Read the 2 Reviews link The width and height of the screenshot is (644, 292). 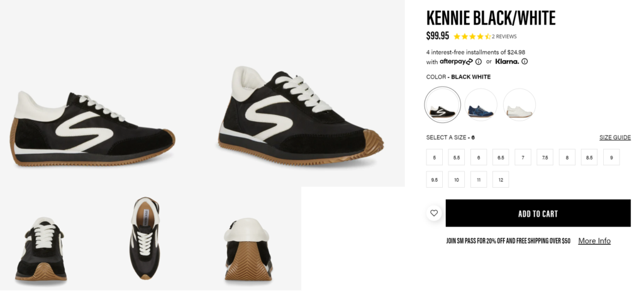tap(504, 36)
